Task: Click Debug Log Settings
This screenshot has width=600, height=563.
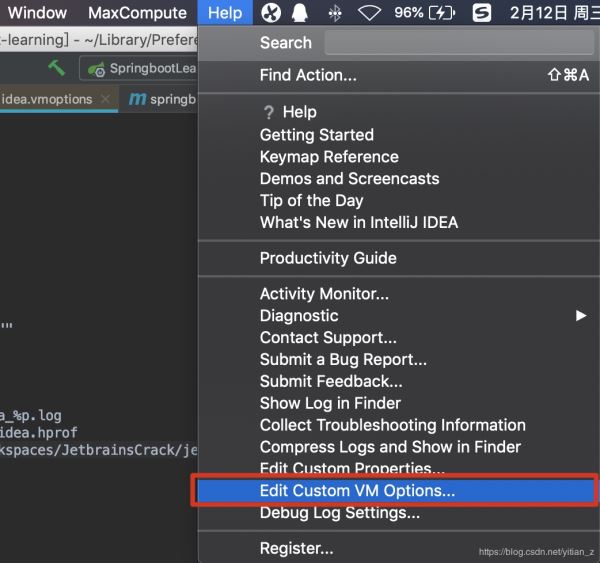Action: 339,513
